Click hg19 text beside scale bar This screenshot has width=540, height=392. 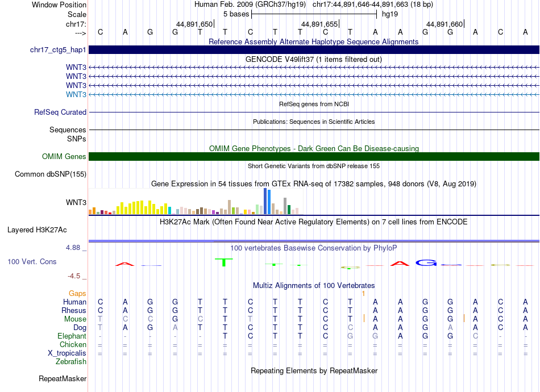pos(390,14)
